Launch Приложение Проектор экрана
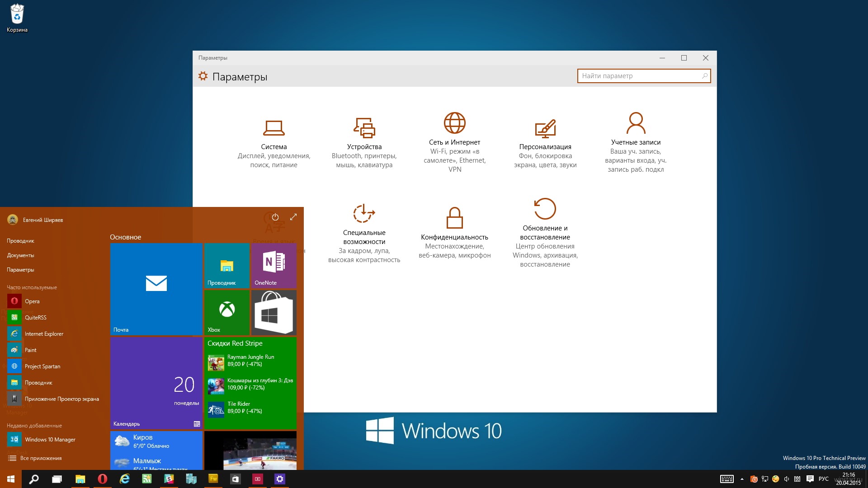 [x=54, y=399]
